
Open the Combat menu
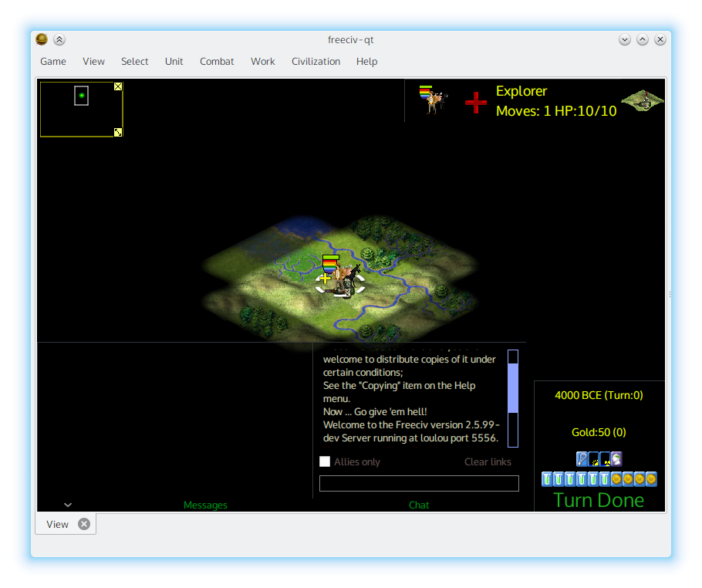(217, 61)
